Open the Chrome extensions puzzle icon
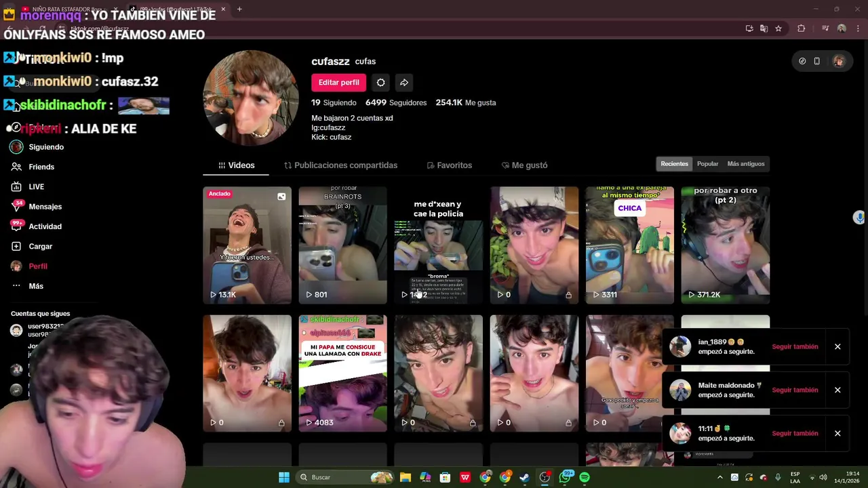 pos(802,28)
